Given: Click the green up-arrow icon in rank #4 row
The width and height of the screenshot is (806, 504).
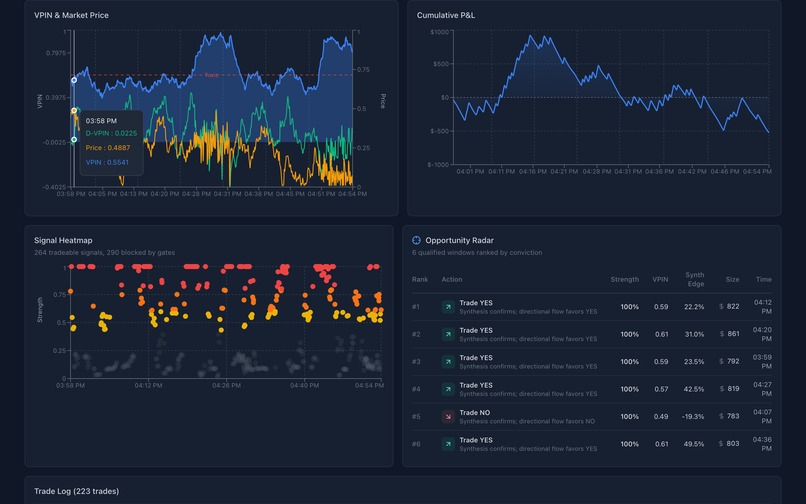Looking at the screenshot, I should click(x=448, y=389).
